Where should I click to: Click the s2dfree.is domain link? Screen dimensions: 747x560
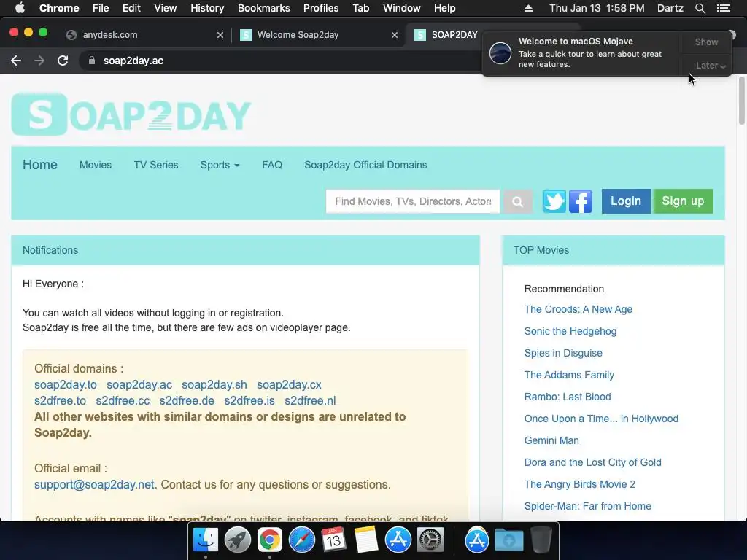(249, 401)
